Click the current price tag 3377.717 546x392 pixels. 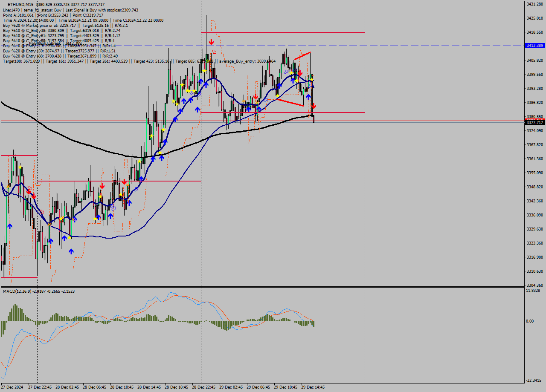click(x=534, y=122)
